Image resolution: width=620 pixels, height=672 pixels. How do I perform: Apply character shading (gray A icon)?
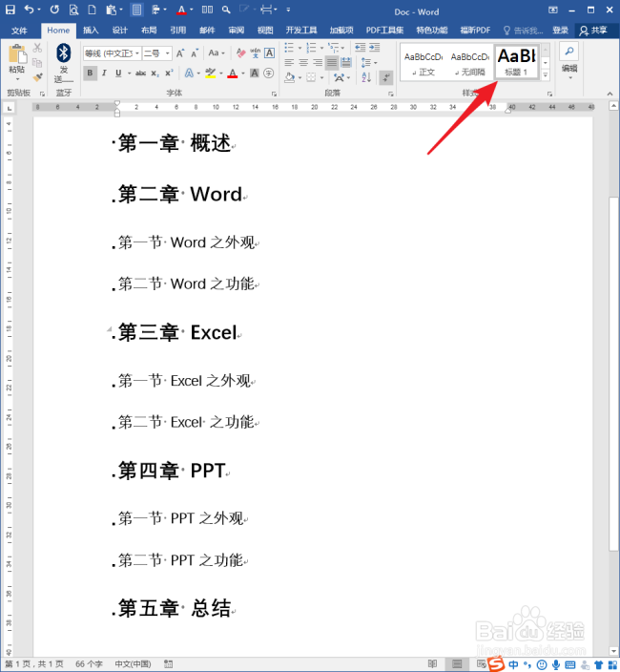255,73
